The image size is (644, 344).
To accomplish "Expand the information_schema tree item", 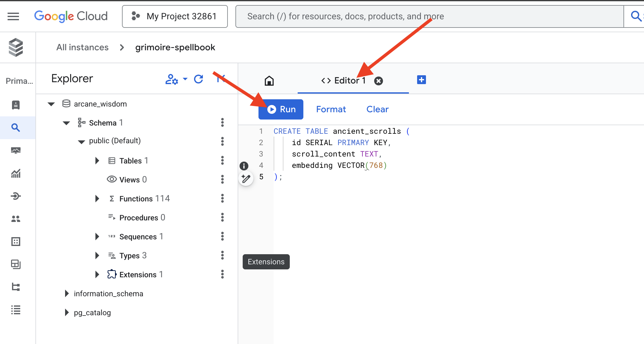I will coord(66,293).
